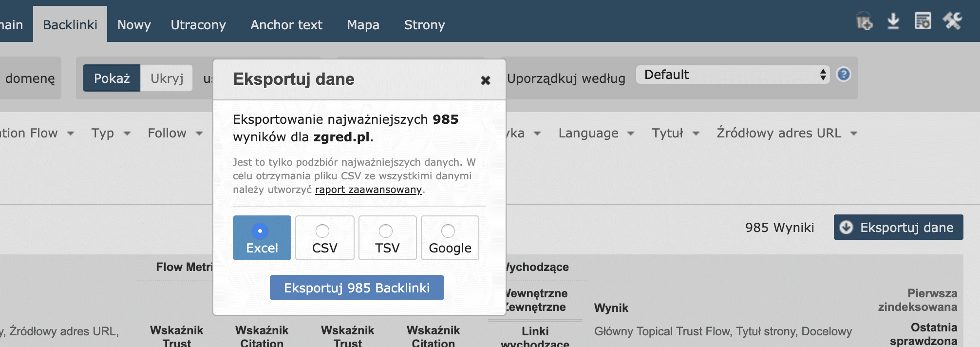Click the Eksportuj dane button beside results count
Image resolution: width=980 pixels, height=347 pixels.
coord(898,228)
